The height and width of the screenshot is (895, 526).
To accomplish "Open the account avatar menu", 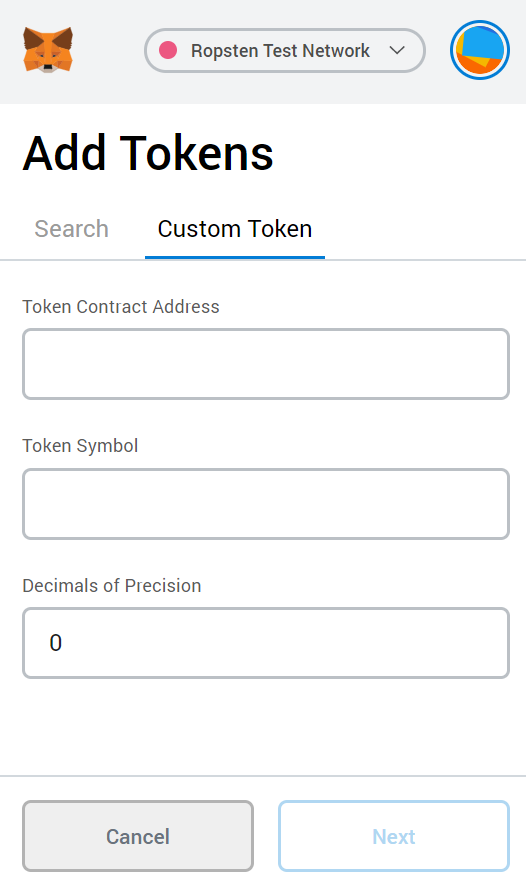I will (480, 50).
